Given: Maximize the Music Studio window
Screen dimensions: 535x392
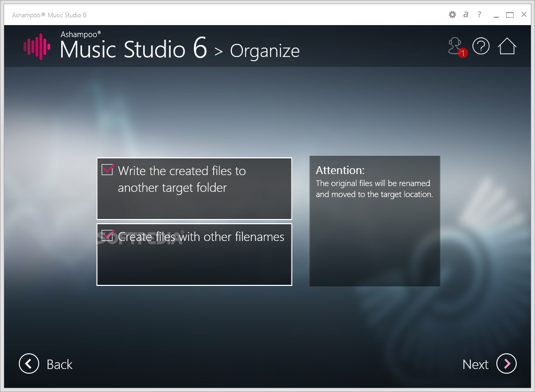Looking at the screenshot, I should 510,15.
